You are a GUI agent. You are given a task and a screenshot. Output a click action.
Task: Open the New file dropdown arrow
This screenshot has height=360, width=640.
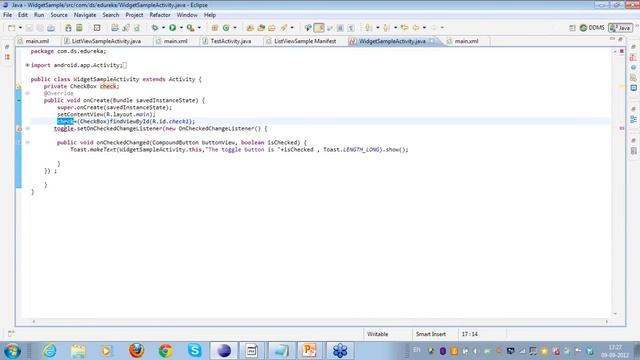point(20,28)
